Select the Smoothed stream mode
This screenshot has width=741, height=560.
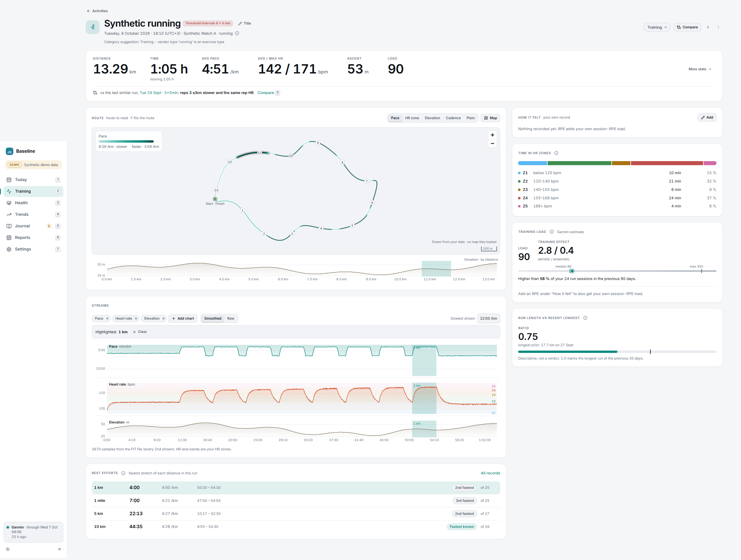213,318
